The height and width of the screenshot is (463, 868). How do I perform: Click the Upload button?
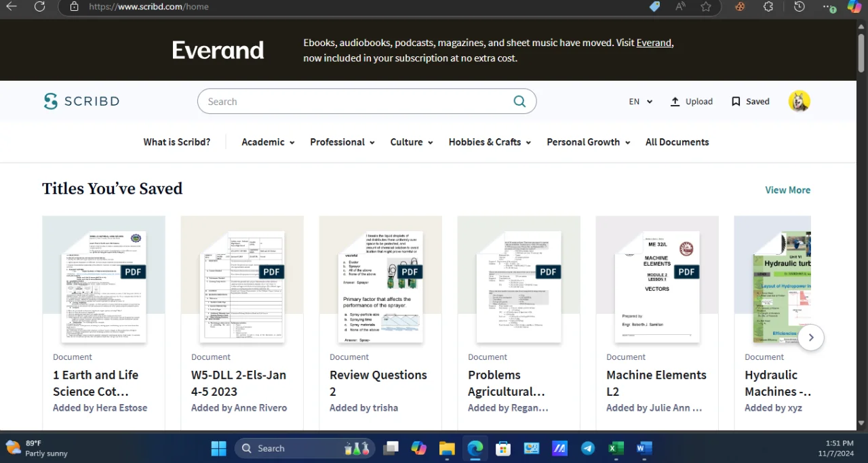[x=691, y=102]
